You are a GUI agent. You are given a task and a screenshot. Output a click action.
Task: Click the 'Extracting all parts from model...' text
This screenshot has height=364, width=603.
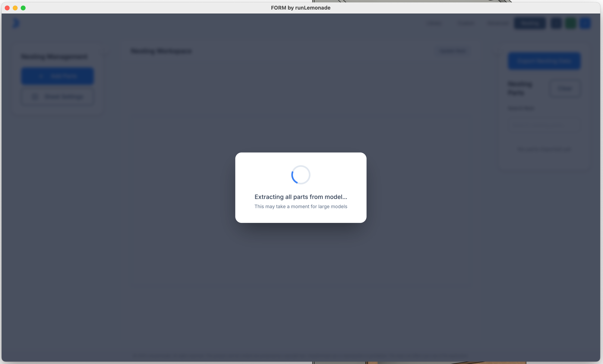(x=301, y=197)
